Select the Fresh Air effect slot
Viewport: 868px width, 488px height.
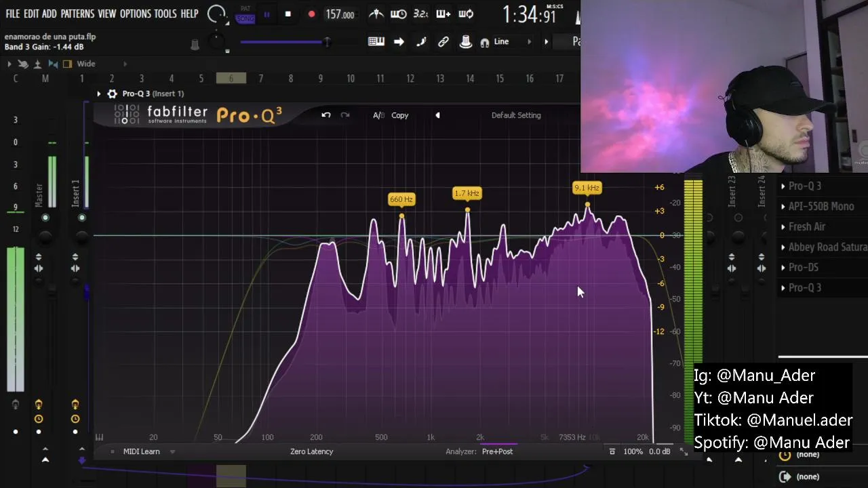(x=822, y=226)
